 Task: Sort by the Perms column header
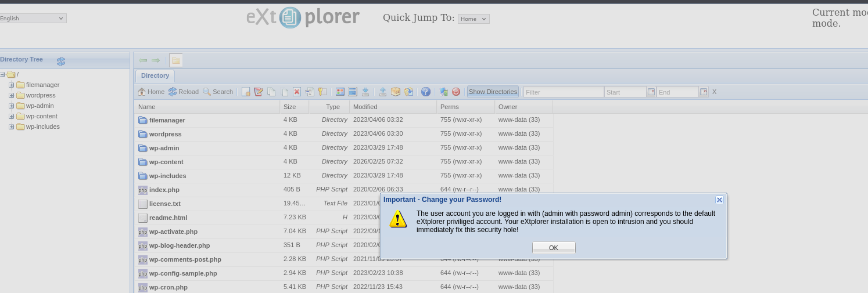(x=466, y=107)
